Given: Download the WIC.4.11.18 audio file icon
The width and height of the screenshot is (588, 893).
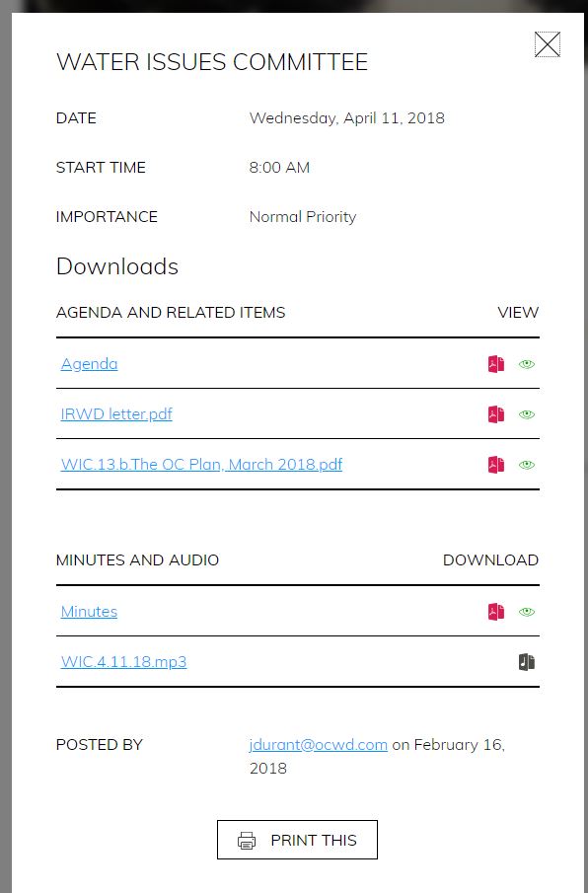Looking at the screenshot, I should [x=527, y=662].
